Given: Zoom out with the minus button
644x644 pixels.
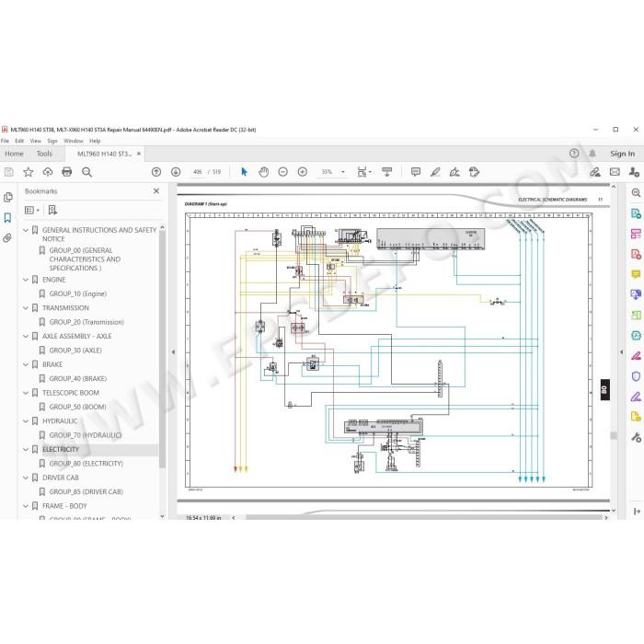Looking at the screenshot, I should click(283, 172).
